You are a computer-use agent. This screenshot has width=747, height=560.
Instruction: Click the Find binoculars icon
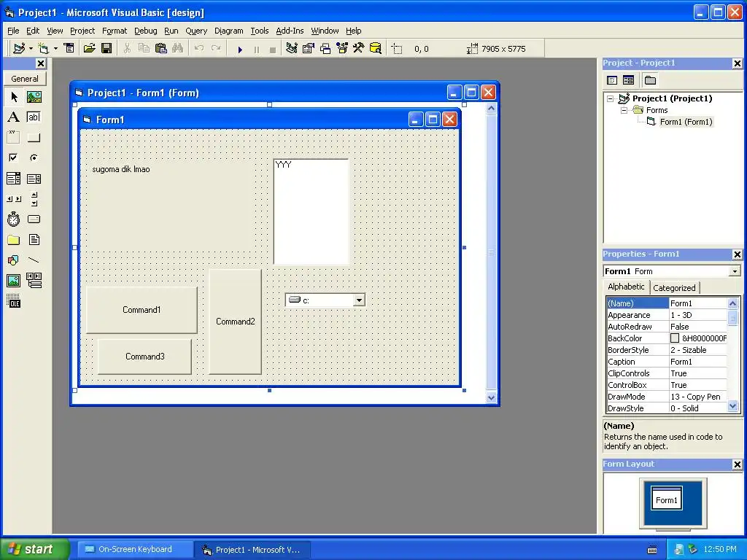tap(178, 48)
